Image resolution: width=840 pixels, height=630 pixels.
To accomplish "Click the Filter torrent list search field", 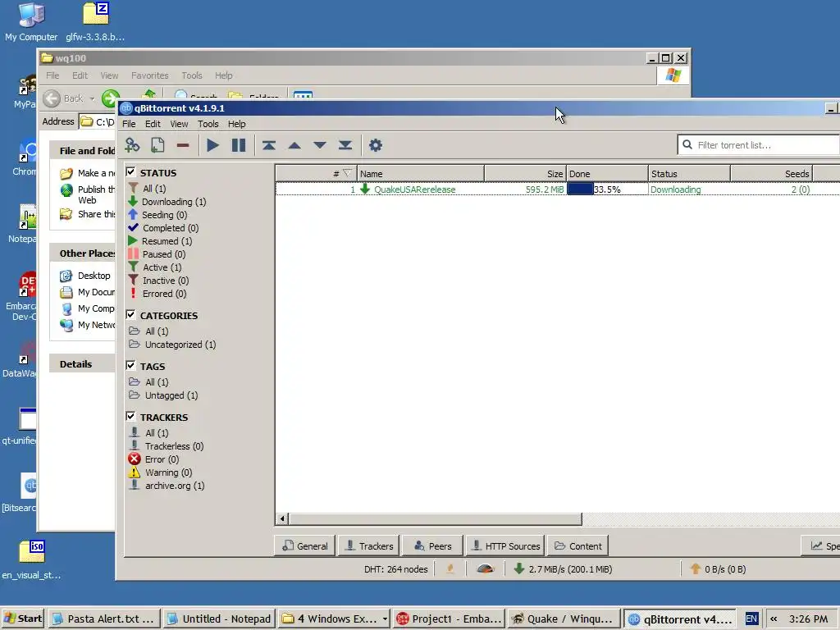I will 758,144.
